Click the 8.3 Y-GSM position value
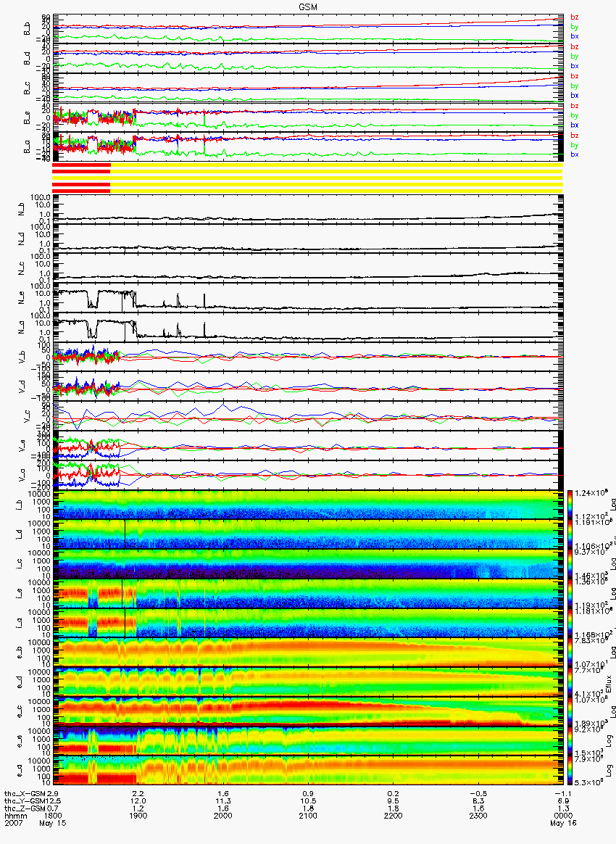The image size is (616, 844). 478,801
